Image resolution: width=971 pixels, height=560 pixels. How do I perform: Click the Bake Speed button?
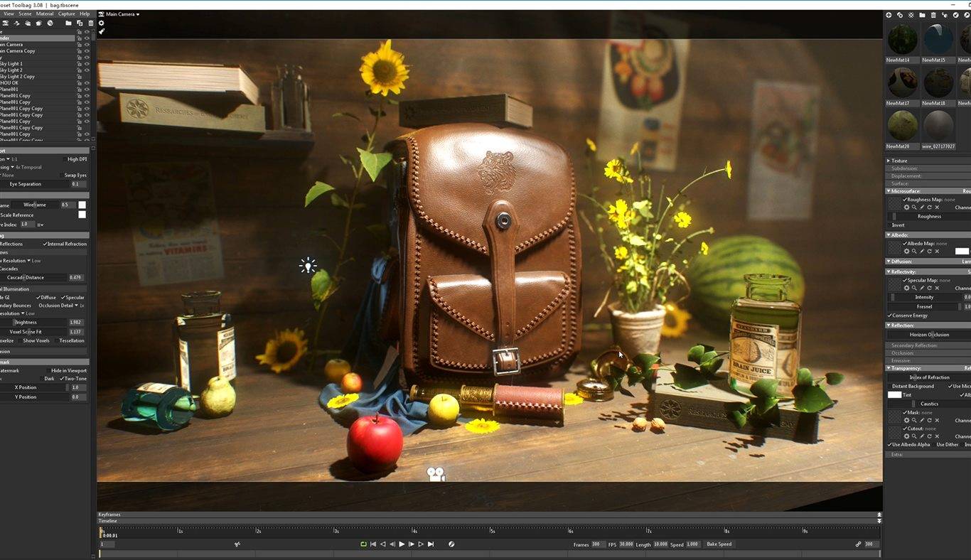pos(719,544)
